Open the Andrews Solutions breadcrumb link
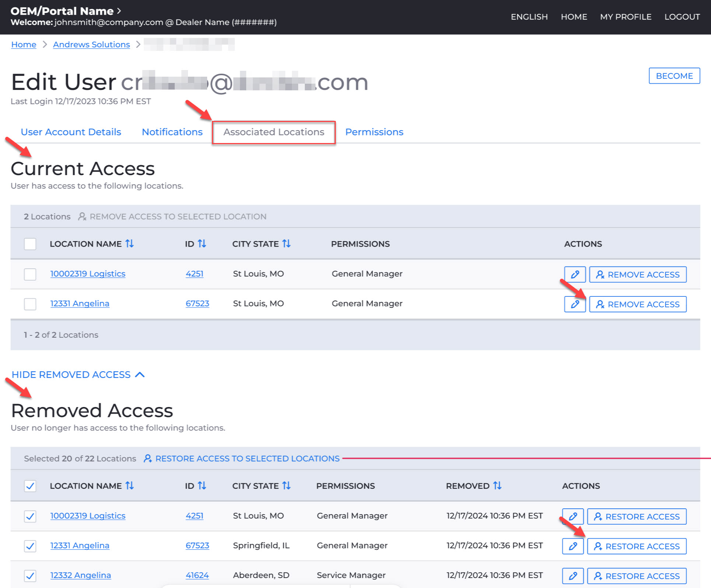Viewport: 711px width, 588px height. point(91,45)
